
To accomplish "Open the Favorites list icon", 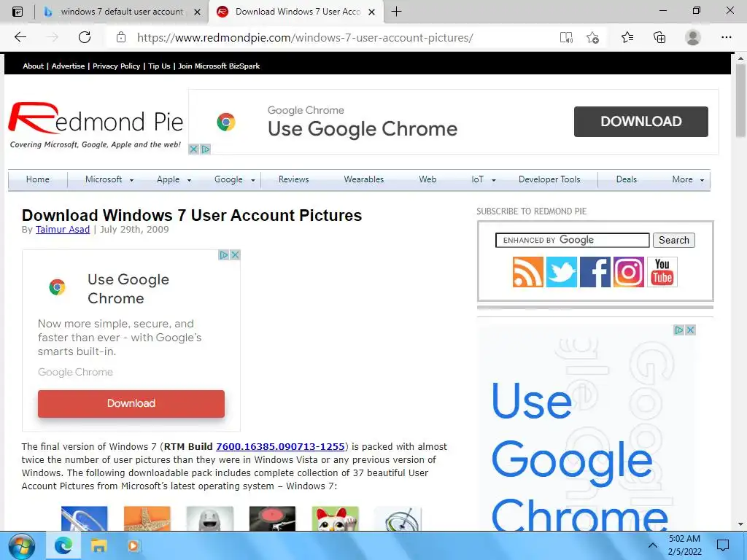I will 627,38.
